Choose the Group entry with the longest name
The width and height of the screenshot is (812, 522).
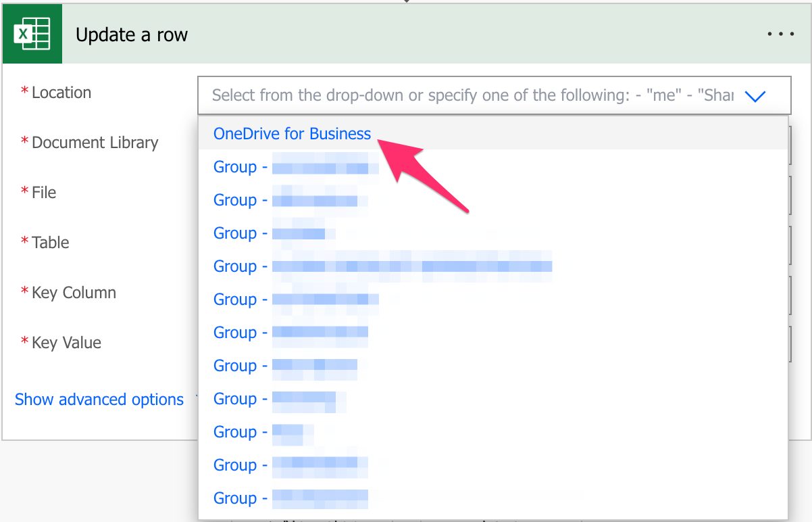[x=382, y=266]
